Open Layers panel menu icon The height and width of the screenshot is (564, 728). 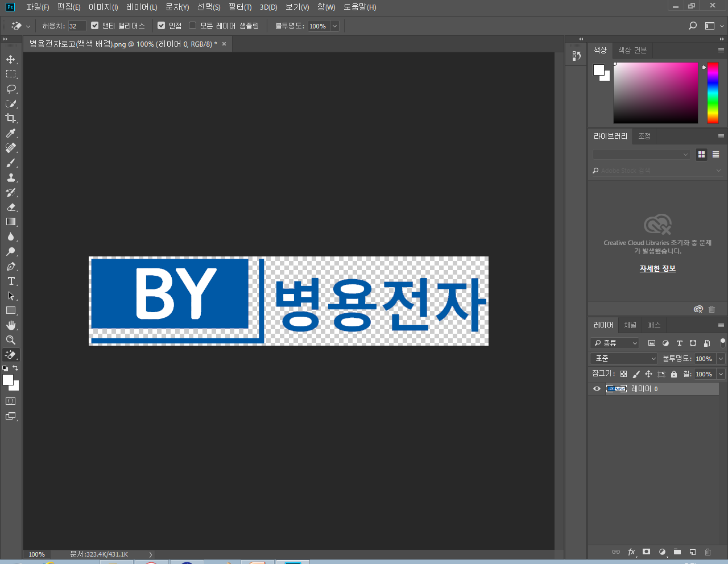click(x=721, y=325)
